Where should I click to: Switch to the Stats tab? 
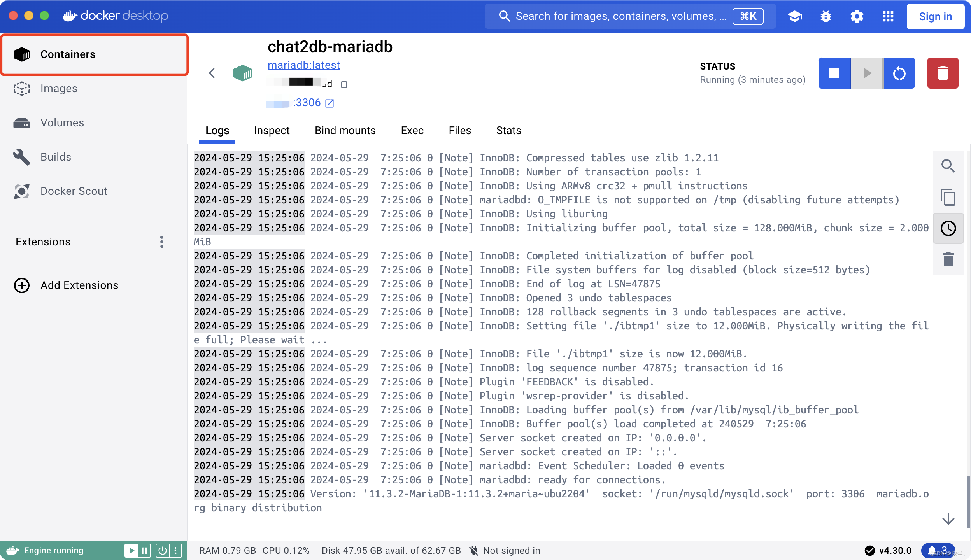pos(508,131)
